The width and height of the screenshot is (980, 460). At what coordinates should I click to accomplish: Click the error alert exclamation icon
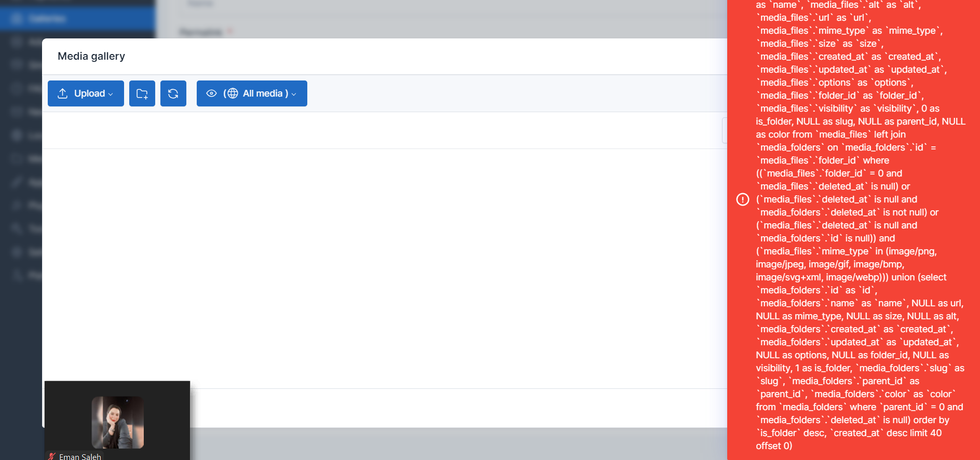[x=743, y=199]
